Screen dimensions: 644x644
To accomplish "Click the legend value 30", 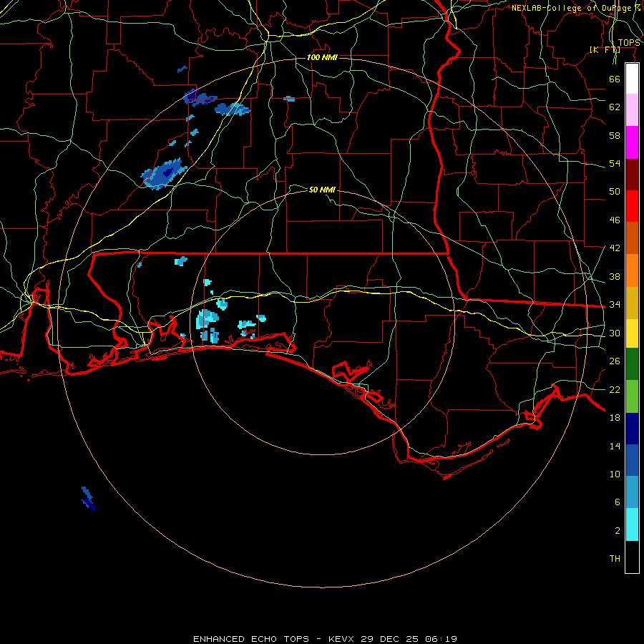I will (615, 333).
